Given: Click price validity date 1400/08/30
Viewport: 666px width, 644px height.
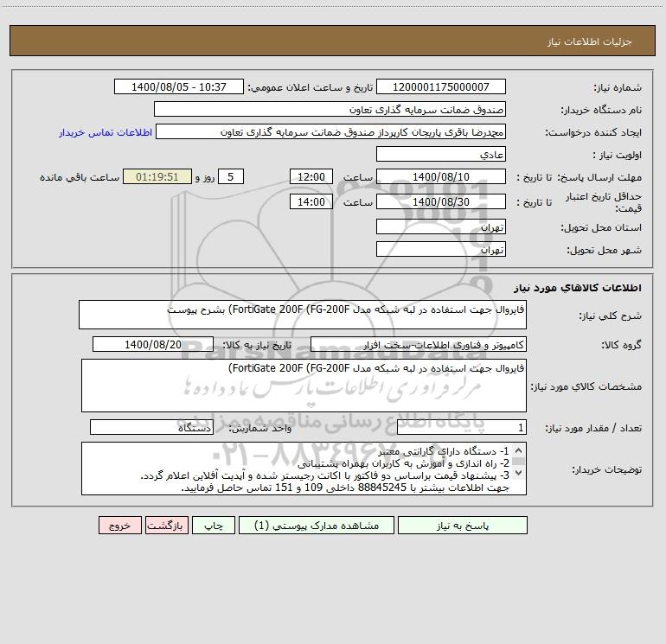Looking at the screenshot, I should point(441,201).
